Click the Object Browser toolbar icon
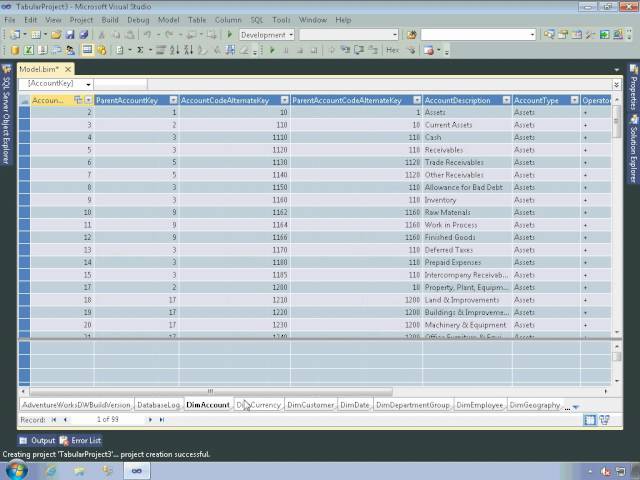The image size is (640, 480). pos(577,35)
